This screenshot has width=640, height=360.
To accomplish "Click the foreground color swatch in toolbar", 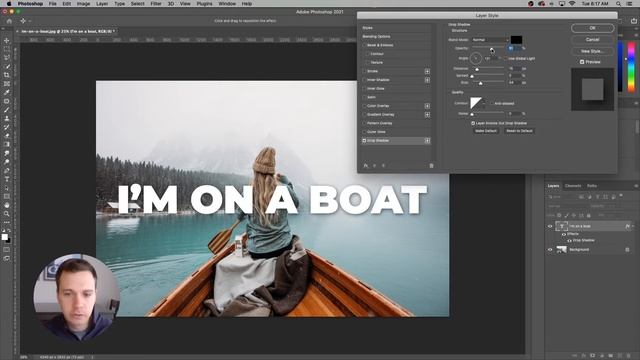I will (x=4, y=237).
